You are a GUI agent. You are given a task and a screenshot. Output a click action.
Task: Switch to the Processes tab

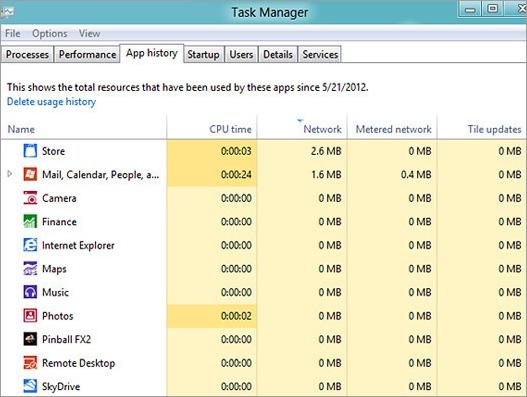click(x=27, y=54)
